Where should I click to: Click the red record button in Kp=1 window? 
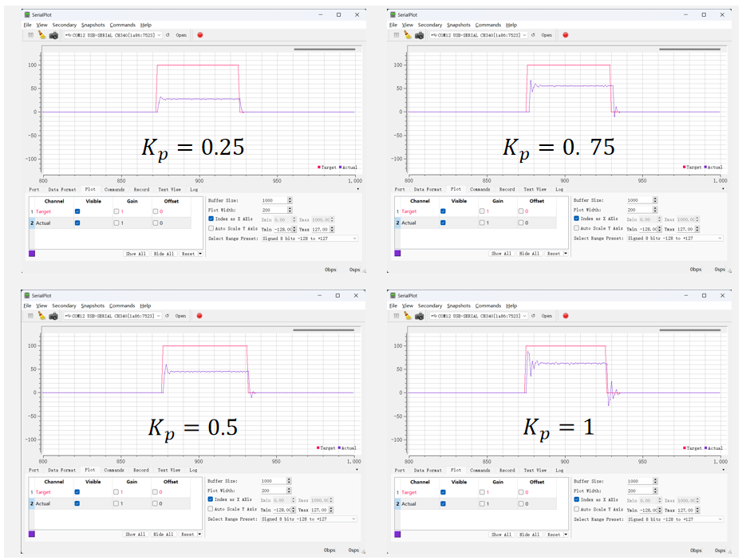pos(565,316)
